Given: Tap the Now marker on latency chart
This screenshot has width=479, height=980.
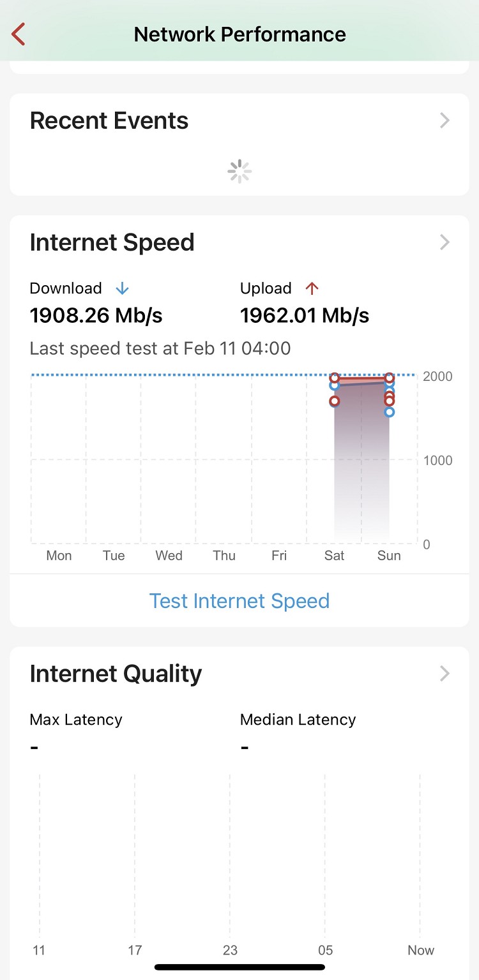Looking at the screenshot, I should [421, 951].
